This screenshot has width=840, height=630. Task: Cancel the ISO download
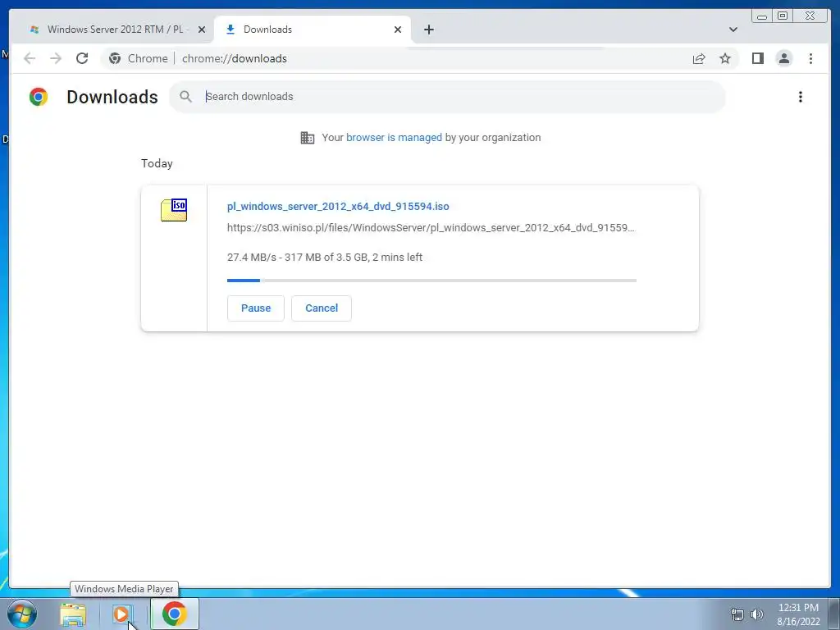coord(322,308)
